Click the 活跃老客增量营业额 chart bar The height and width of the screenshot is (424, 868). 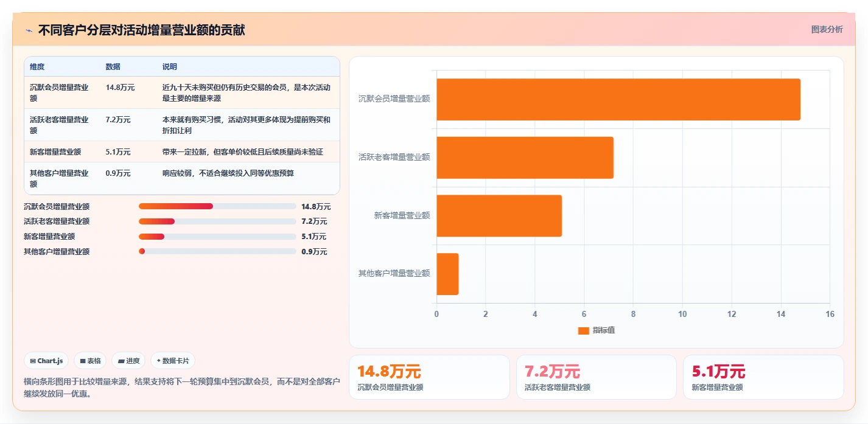(525, 158)
